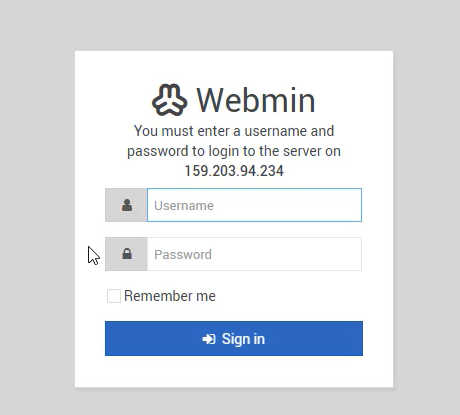Click the 'Password' placeholder text

[x=183, y=255]
